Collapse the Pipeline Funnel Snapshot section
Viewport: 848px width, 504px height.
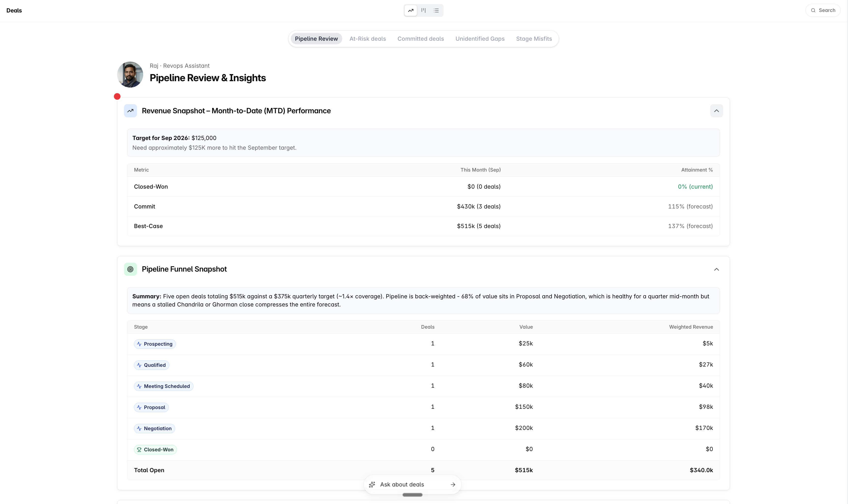point(717,269)
